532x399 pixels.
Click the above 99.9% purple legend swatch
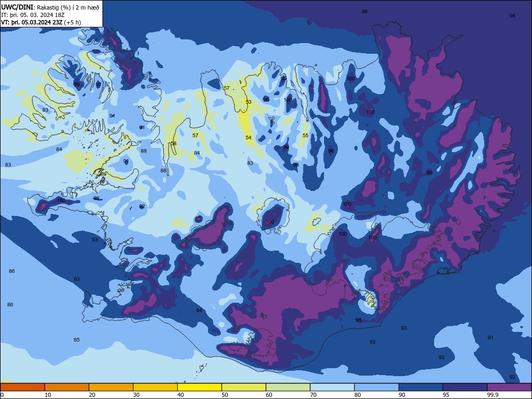pyautogui.click(x=509, y=387)
